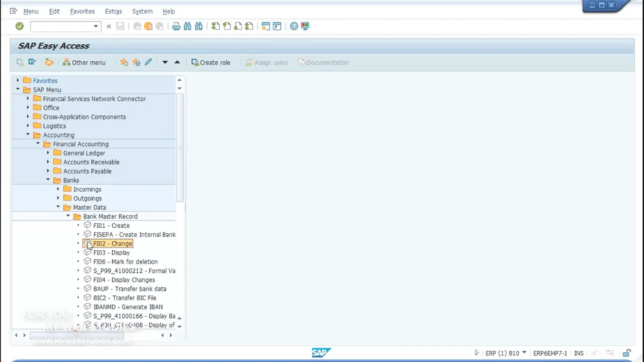Image resolution: width=644 pixels, height=362 pixels.
Task: Select FI04 - Display Changes transaction
Action: pyautogui.click(x=124, y=280)
